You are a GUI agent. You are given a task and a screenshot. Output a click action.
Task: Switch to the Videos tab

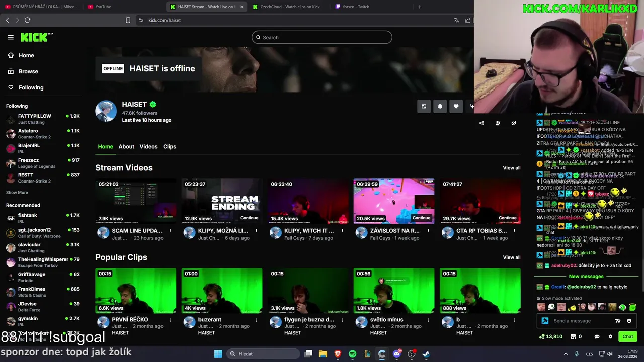pos(148,146)
